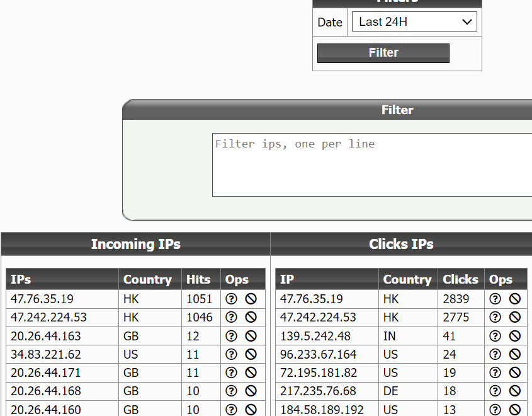Image resolution: width=532 pixels, height=416 pixels.
Task: Open info icon for incoming IP 20.26.44.171
Action: tap(231, 373)
